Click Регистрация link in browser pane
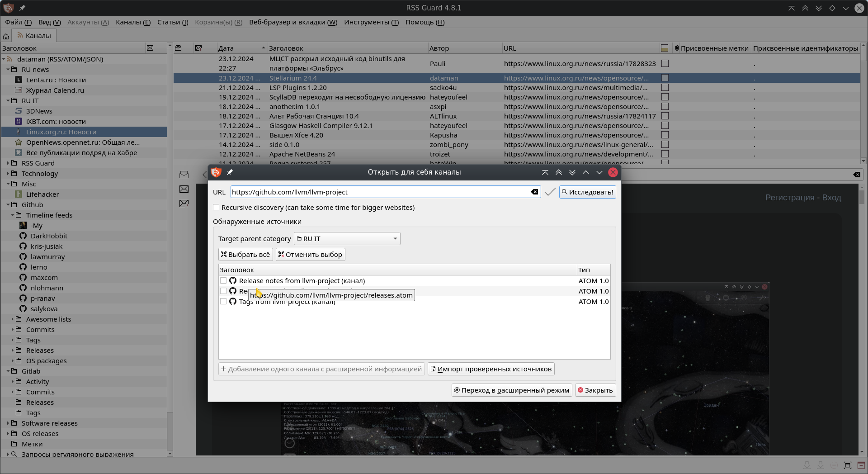The width and height of the screenshot is (868, 474). (790, 198)
